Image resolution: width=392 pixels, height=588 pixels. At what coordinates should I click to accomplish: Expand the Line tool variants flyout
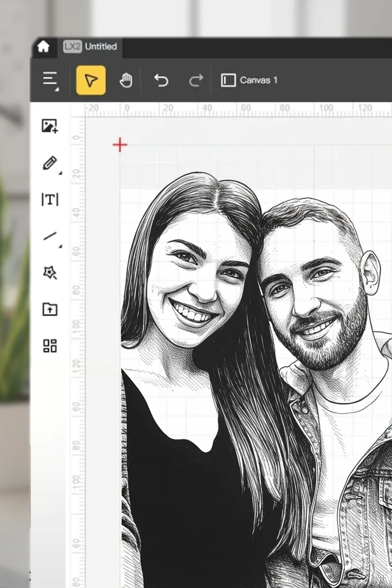tap(59, 245)
